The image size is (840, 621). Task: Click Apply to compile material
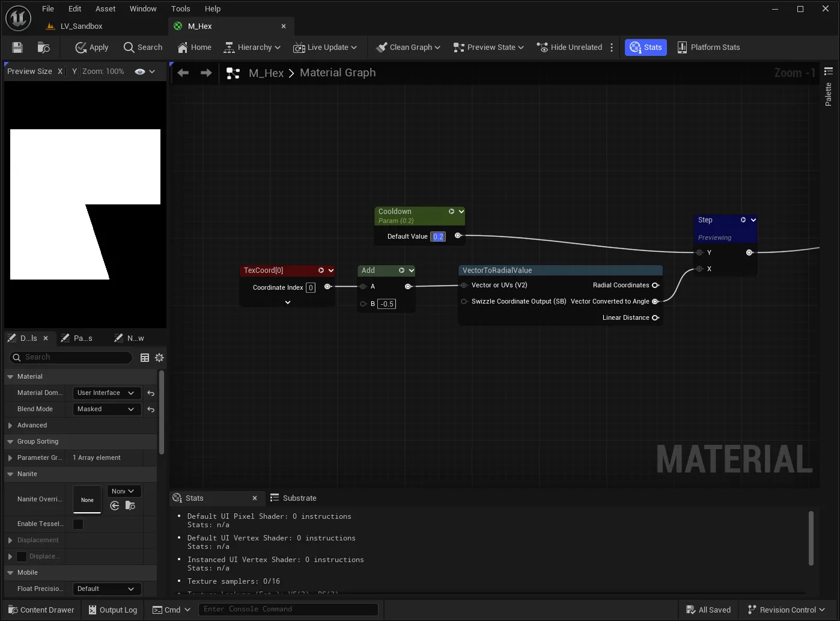(92, 47)
